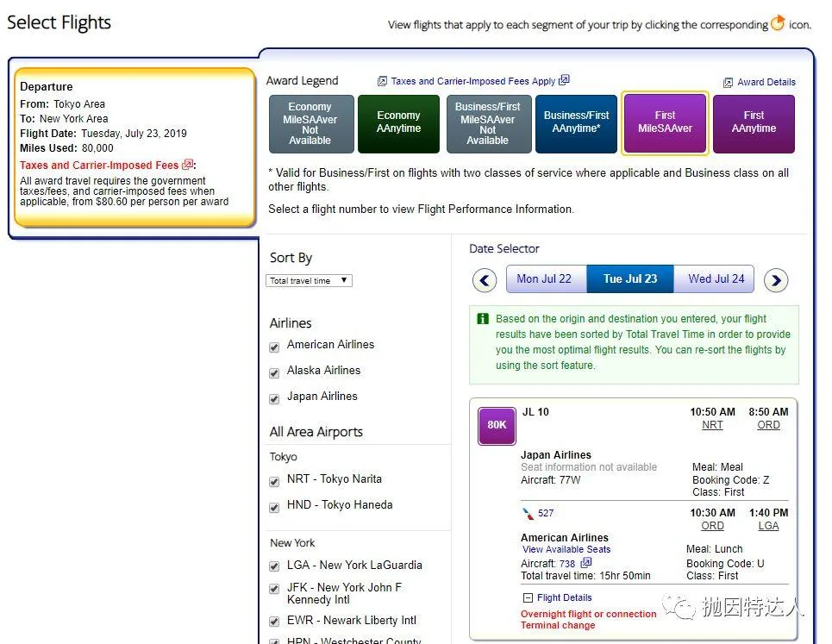Open the Award Details link

coord(766,82)
